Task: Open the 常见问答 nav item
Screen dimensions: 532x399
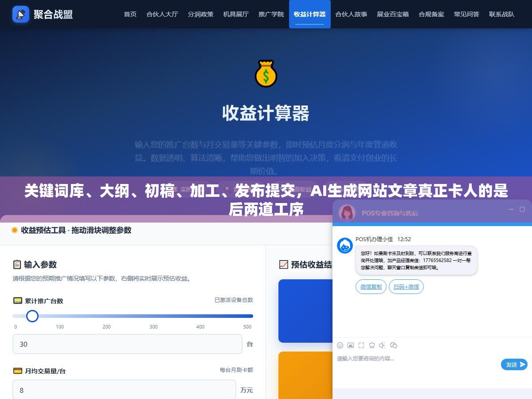Action: (x=466, y=14)
